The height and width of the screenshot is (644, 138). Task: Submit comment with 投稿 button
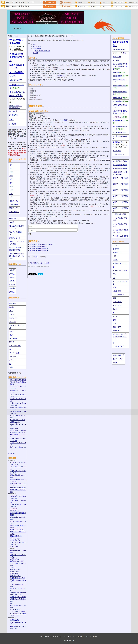pos(29,234)
